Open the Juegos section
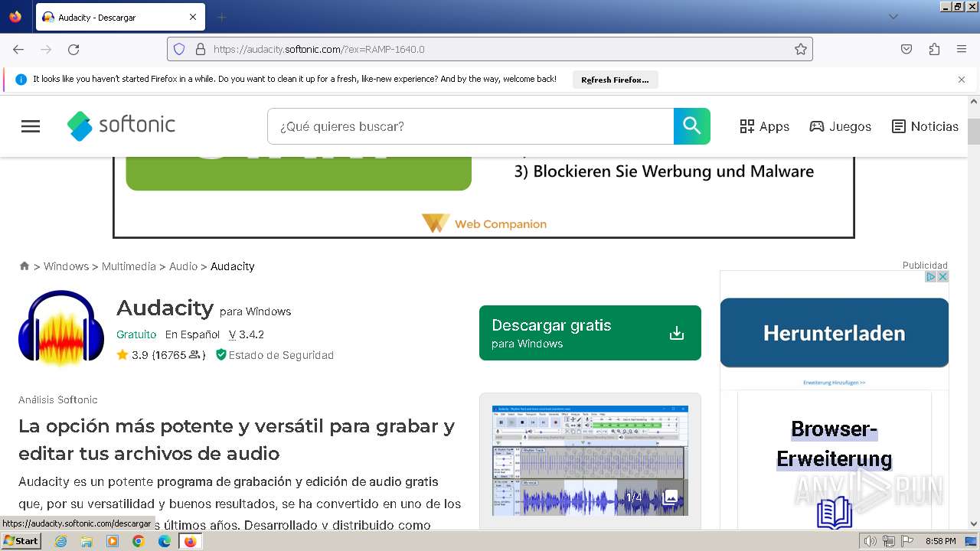This screenshot has width=980, height=551. coord(840,126)
